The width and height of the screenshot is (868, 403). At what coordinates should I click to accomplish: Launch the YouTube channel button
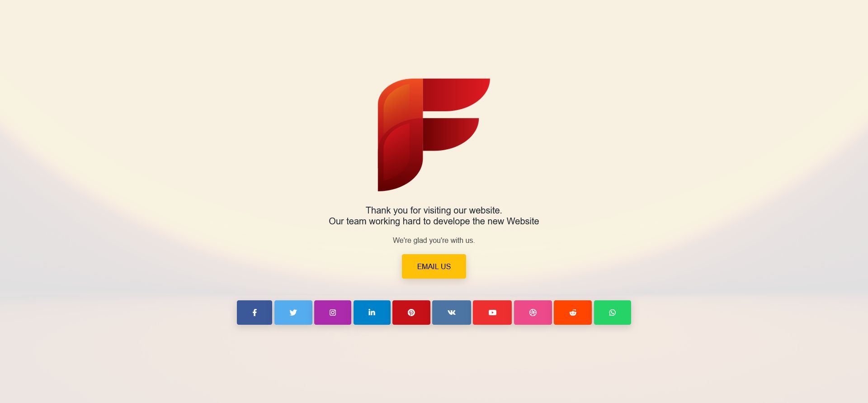492,313
